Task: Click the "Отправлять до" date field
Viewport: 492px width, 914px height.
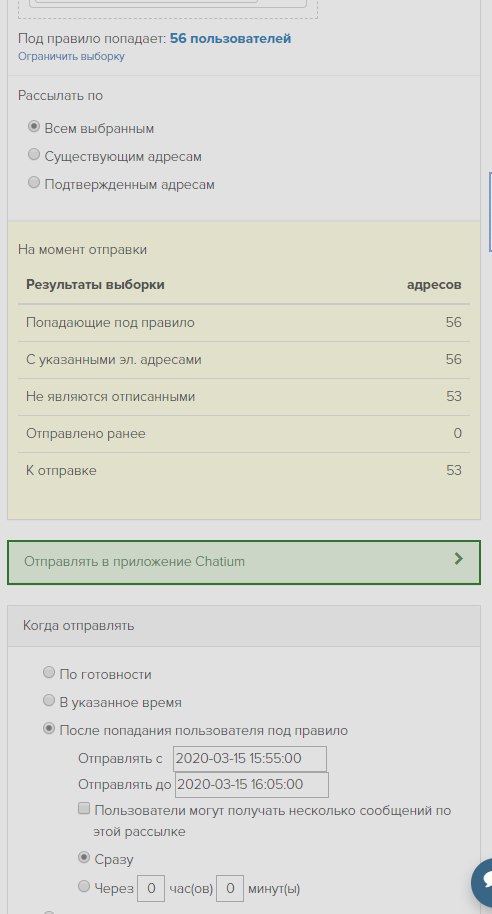Action: point(252,785)
